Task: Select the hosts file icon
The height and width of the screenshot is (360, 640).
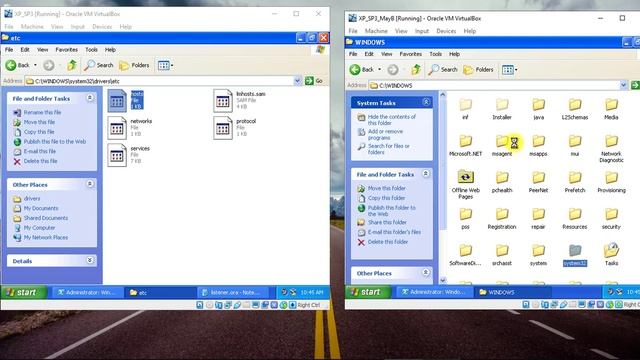Action: 117,101
